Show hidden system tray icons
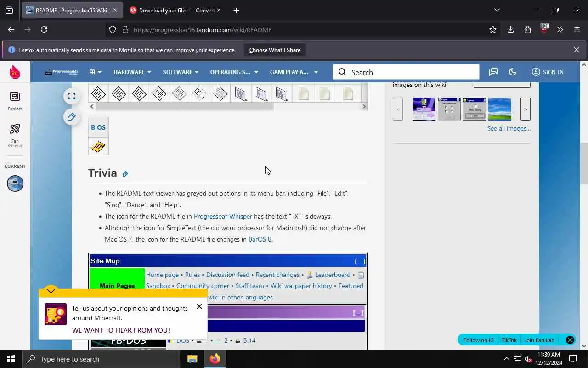 click(506, 359)
